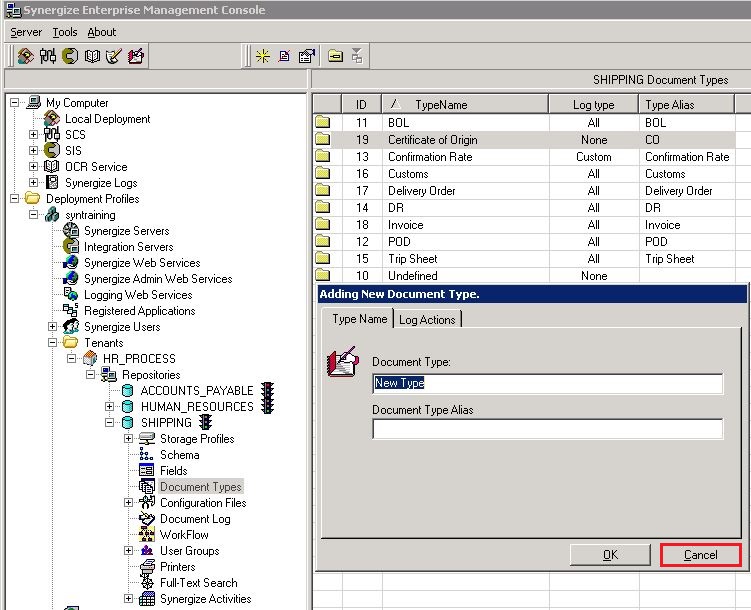Collapse the My Computer node

[x=15, y=102]
